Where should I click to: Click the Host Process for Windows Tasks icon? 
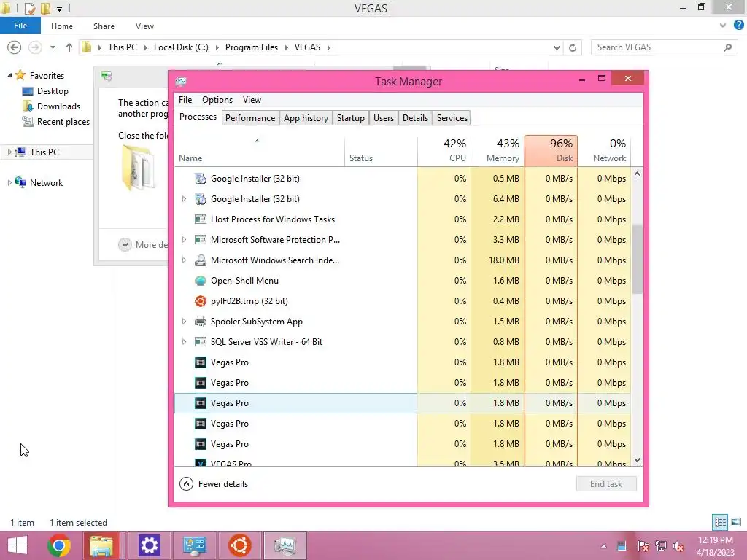click(x=201, y=219)
